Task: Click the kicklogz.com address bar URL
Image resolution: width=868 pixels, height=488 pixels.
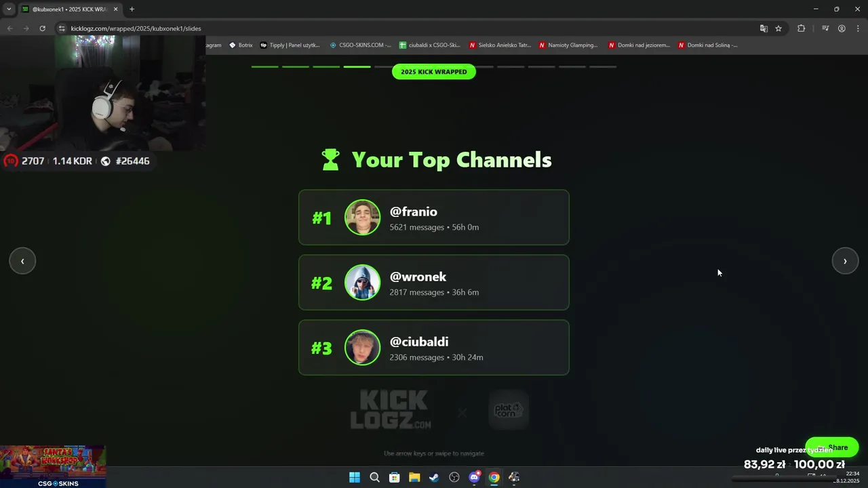Action: (x=136, y=28)
